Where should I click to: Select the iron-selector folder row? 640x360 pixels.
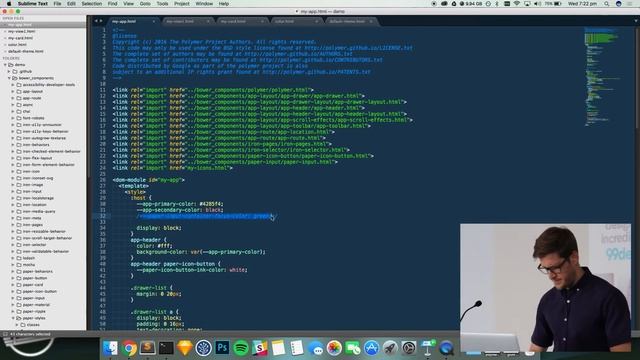(43, 244)
